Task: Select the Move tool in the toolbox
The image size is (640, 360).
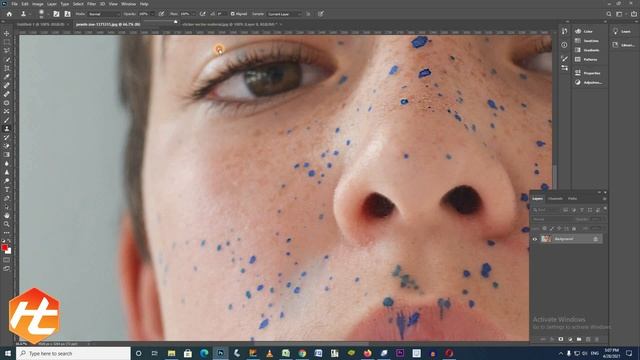Action: click(7, 33)
